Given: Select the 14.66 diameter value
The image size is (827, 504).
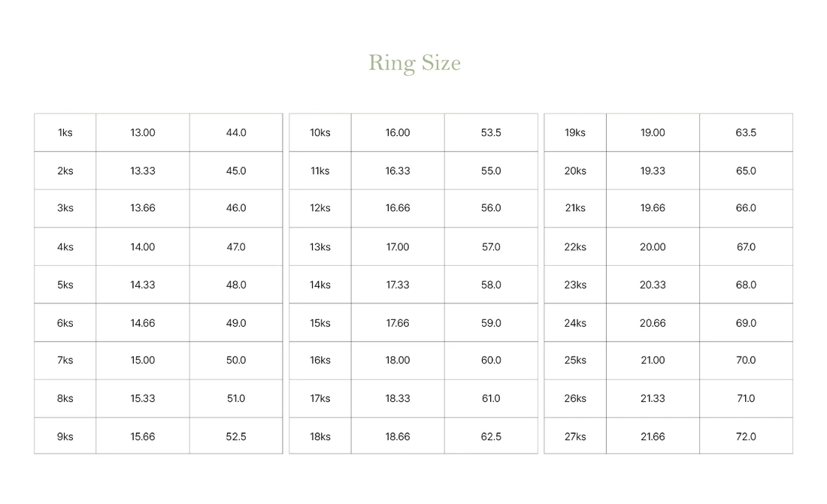Looking at the screenshot, I should click(143, 323).
